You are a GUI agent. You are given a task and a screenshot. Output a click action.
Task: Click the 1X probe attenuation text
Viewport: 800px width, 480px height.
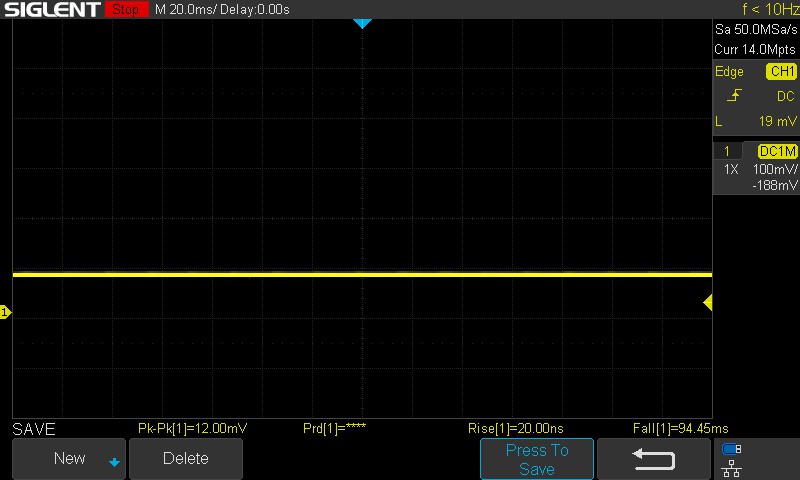click(731, 169)
